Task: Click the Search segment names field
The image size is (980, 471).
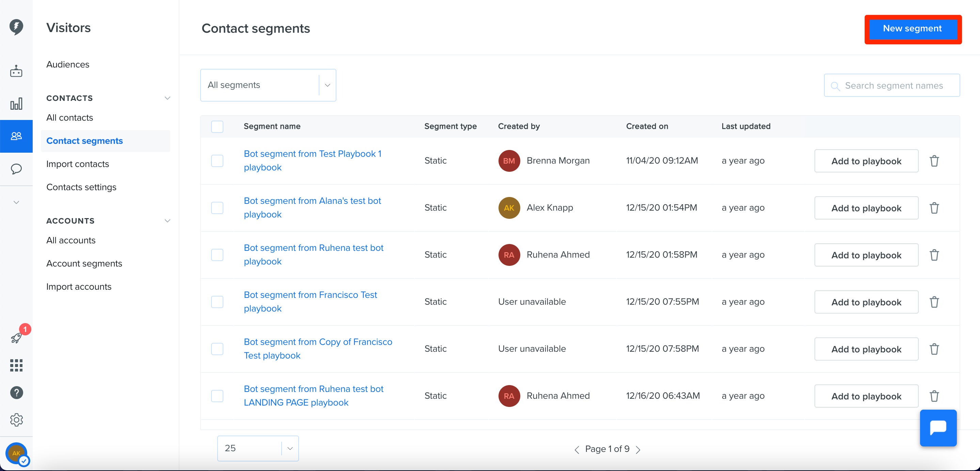Action: click(x=892, y=85)
